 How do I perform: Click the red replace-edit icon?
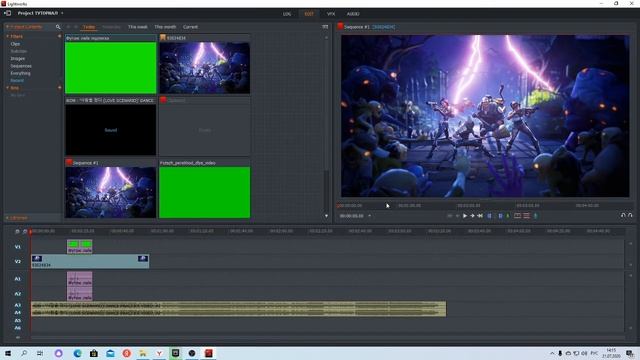[x=518, y=216]
